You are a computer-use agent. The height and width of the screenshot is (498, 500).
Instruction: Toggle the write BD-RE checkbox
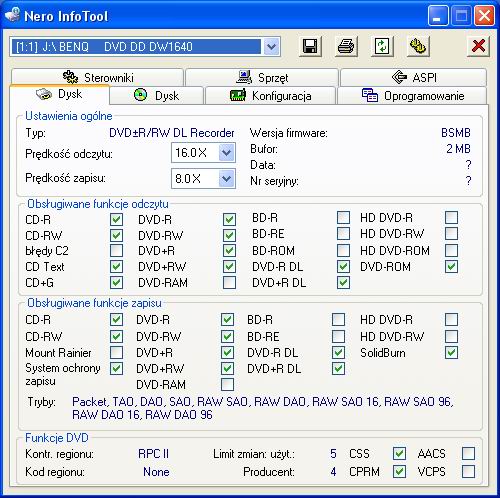pyautogui.click(x=338, y=336)
